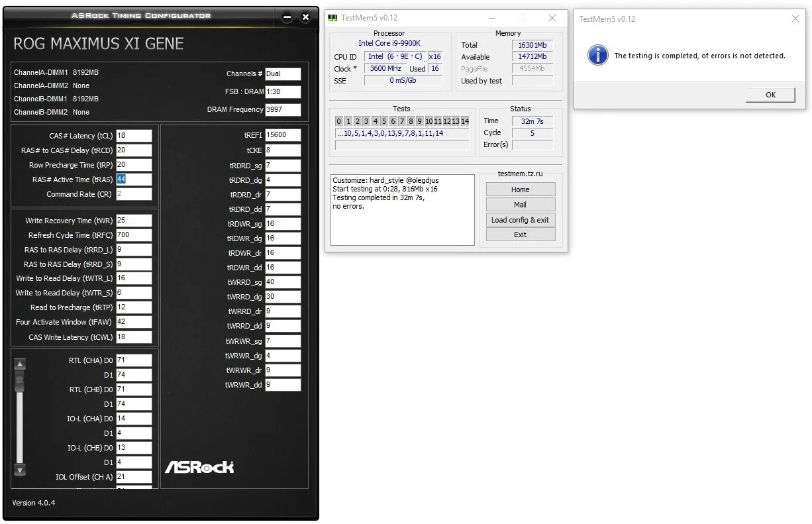Viewport: 812px width, 524px height.
Task: Click the tRRD_S value field
Action: pyautogui.click(x=134, y=264)
